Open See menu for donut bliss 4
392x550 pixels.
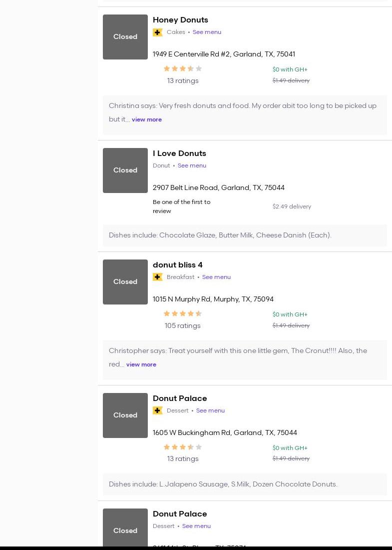216,277
